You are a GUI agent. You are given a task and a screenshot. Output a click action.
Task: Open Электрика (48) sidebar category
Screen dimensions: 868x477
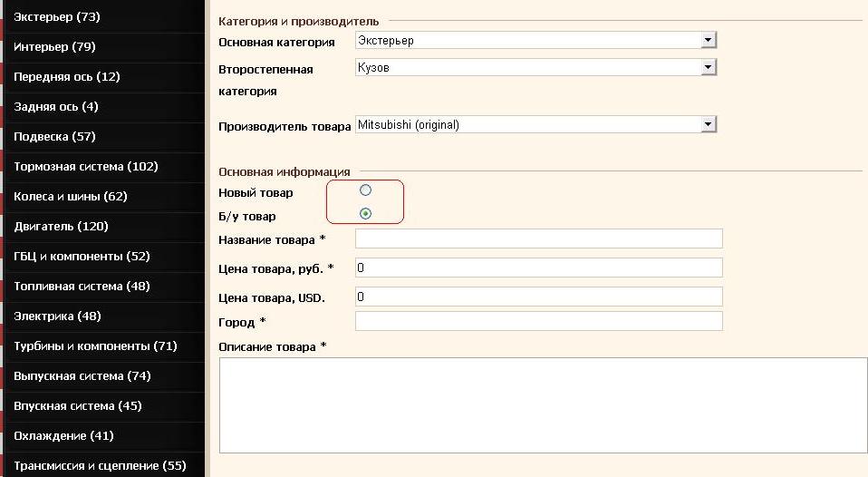coord(57,316)
